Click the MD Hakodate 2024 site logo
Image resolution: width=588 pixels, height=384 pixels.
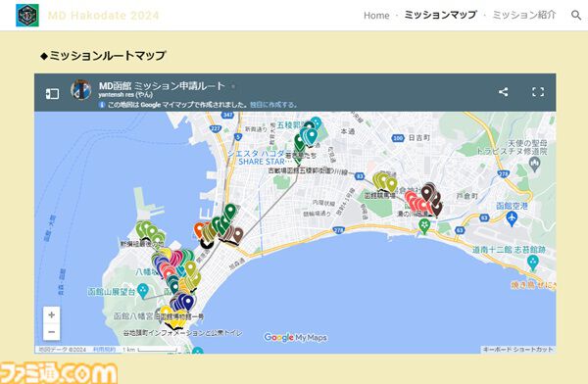pos(27,16)
